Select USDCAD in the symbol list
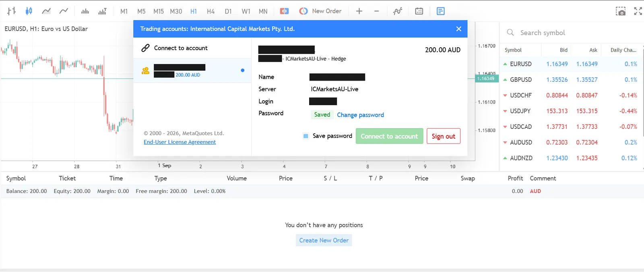 521,127
